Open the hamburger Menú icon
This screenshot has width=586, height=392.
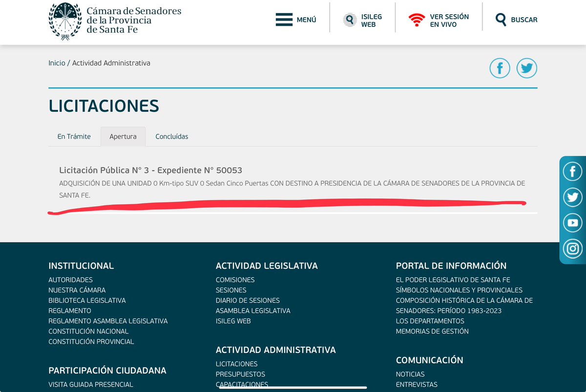(x=284, y=19)
